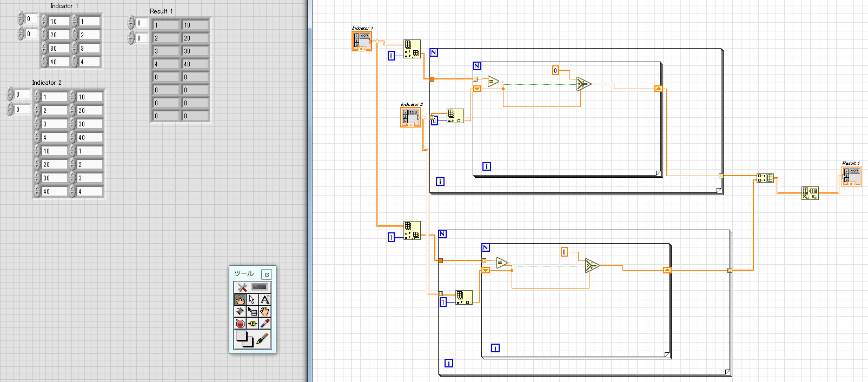868x382 pixels.
Task: Click the Indcator 1 label on front panel
Action: click(64, 6)
